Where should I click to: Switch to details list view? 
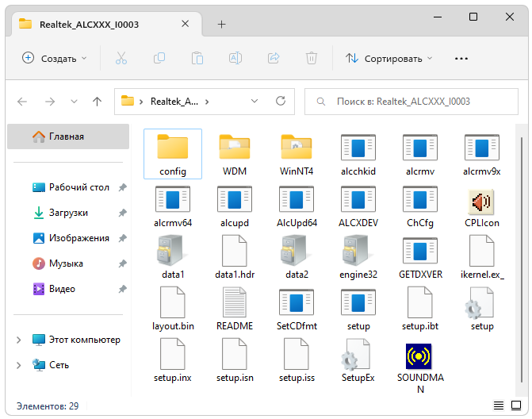tap(499, 406)
